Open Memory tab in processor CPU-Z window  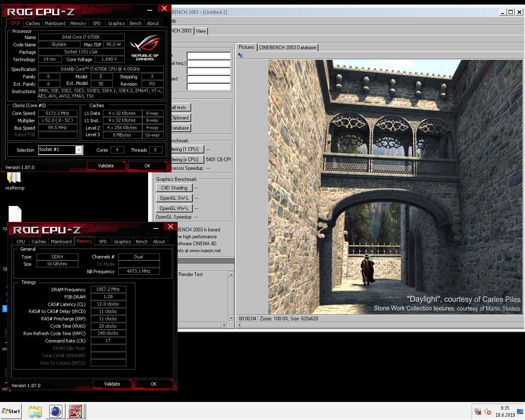(78, 23)
